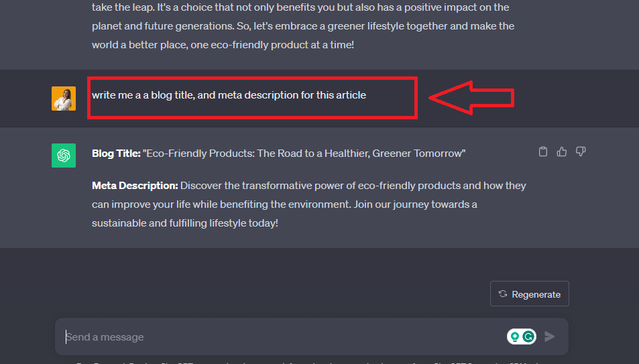Click the Regenerate button
Screen dimensions: 639x364
[x=530, y=294]
